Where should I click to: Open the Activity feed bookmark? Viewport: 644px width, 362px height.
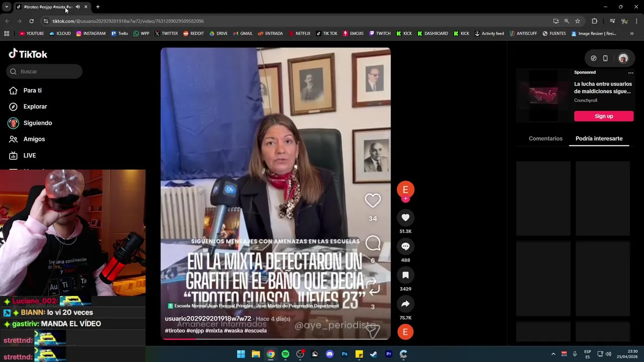point(489,34)
